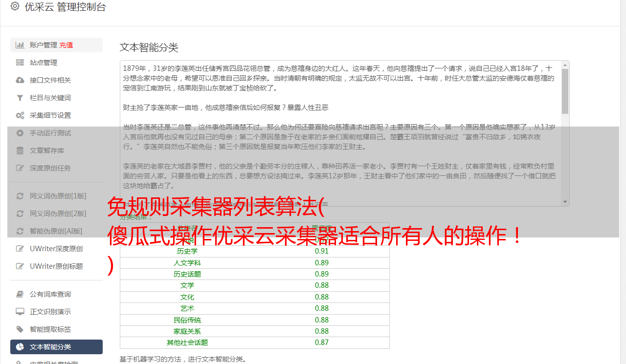The image size is (626, 364).
Task: Click the database icon for 文章暂存库
Action: [20, 150]
